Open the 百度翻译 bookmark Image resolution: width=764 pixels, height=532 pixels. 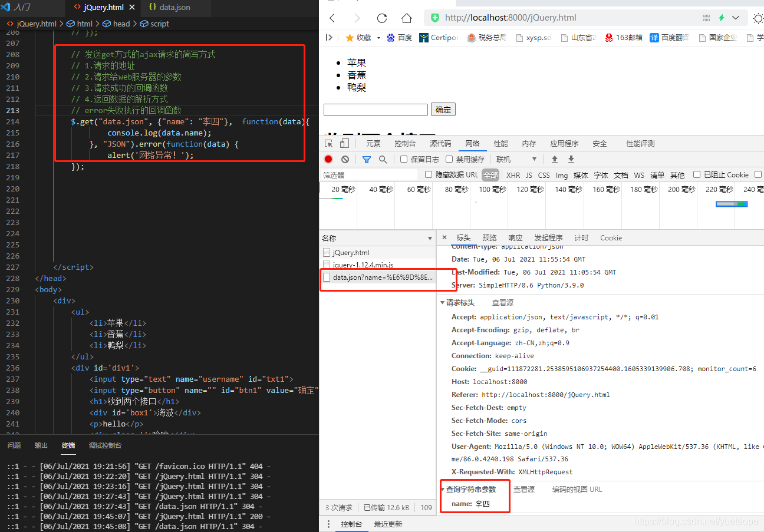click(x=670, y=37)
